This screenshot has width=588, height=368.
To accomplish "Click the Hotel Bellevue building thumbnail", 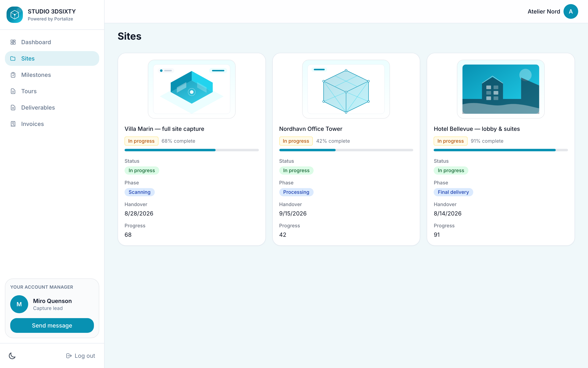I will [501, 89].
